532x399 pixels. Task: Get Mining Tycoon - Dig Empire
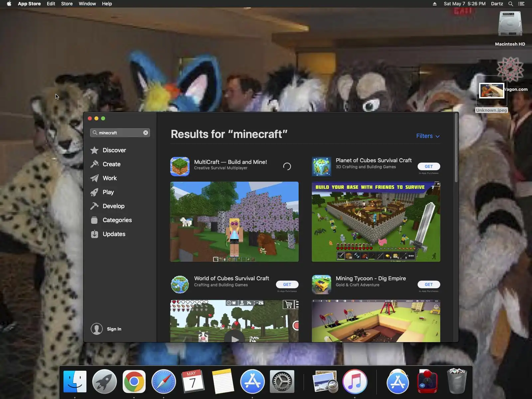[x=429, y=285]
